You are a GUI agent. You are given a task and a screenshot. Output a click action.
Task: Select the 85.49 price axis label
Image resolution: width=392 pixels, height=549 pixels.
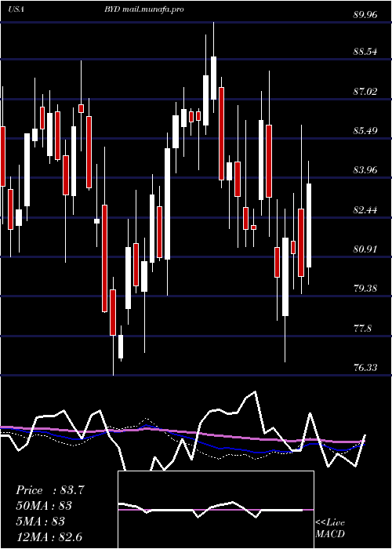point(365,131)
